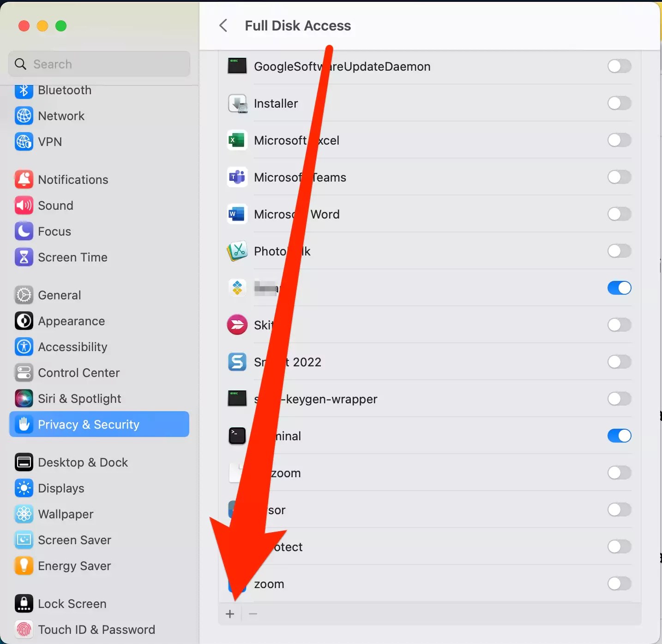Disable Full Disk Access for Terminal

tap(619, 436)
